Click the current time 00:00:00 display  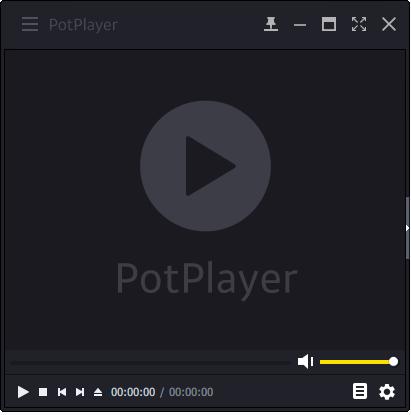[x=133, y=392]
